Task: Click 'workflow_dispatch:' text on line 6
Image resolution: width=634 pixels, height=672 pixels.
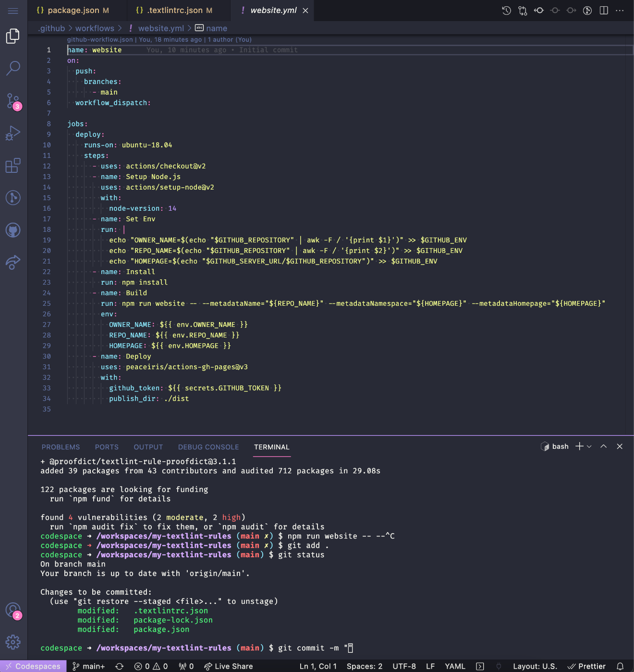Action: tap(113, 103)
